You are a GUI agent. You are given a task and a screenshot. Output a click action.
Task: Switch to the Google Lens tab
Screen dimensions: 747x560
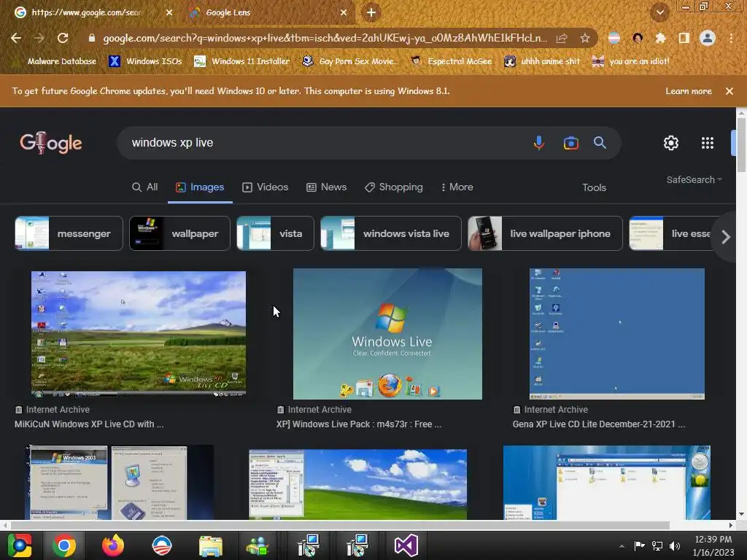pyautogui.click(x=267, y=12)
